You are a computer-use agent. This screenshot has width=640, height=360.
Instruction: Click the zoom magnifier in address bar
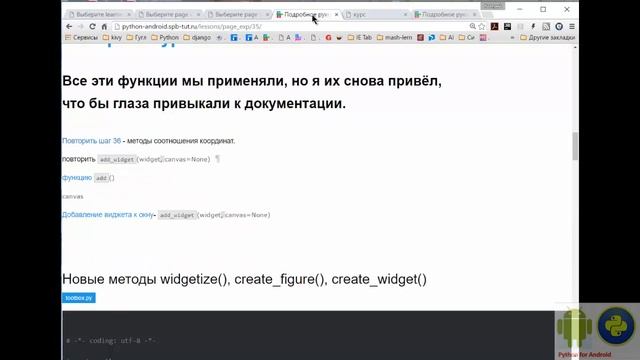point(473,27)
